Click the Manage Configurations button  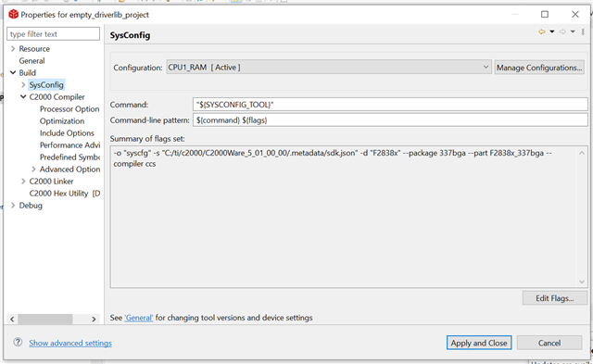coord(539,68)
